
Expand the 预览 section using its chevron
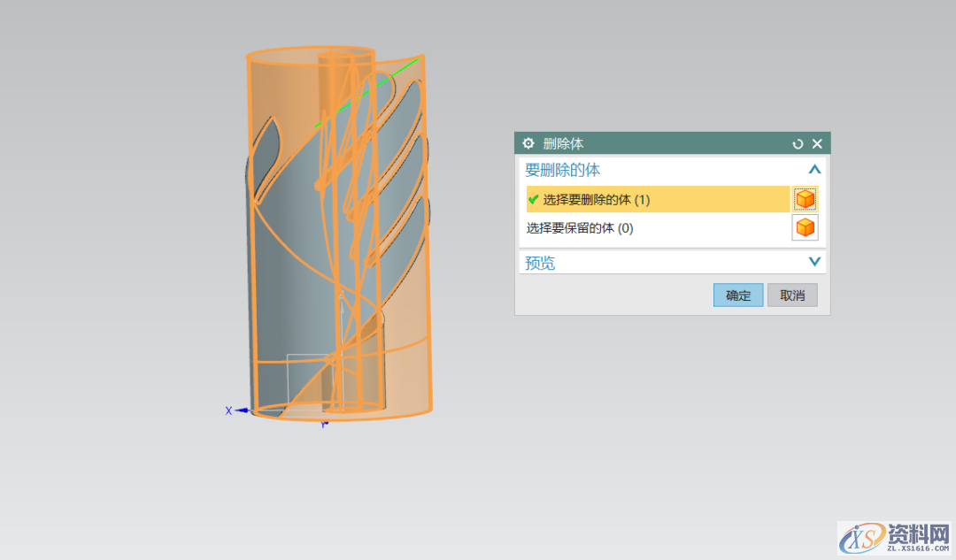click(x=814, y=262)
